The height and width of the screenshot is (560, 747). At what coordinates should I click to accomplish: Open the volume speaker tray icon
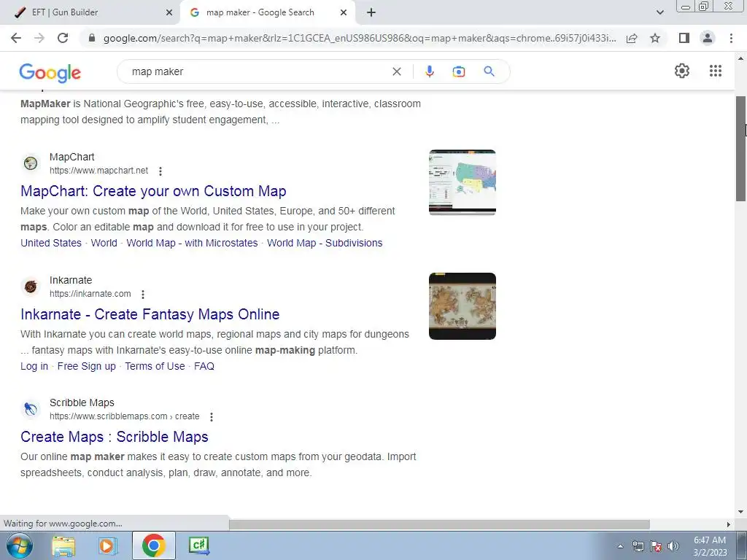[x=673, y=546]
